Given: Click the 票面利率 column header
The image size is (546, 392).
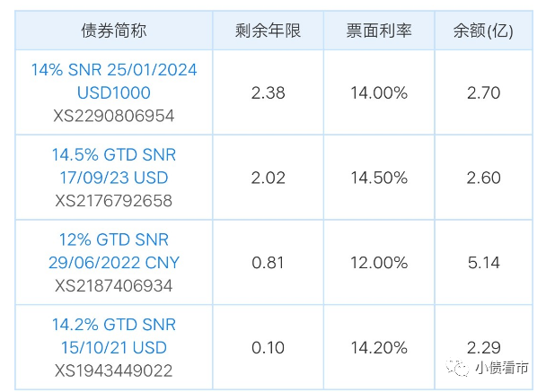Looking at the screenshot, I should pyautogui.click(x=378, y=31).
